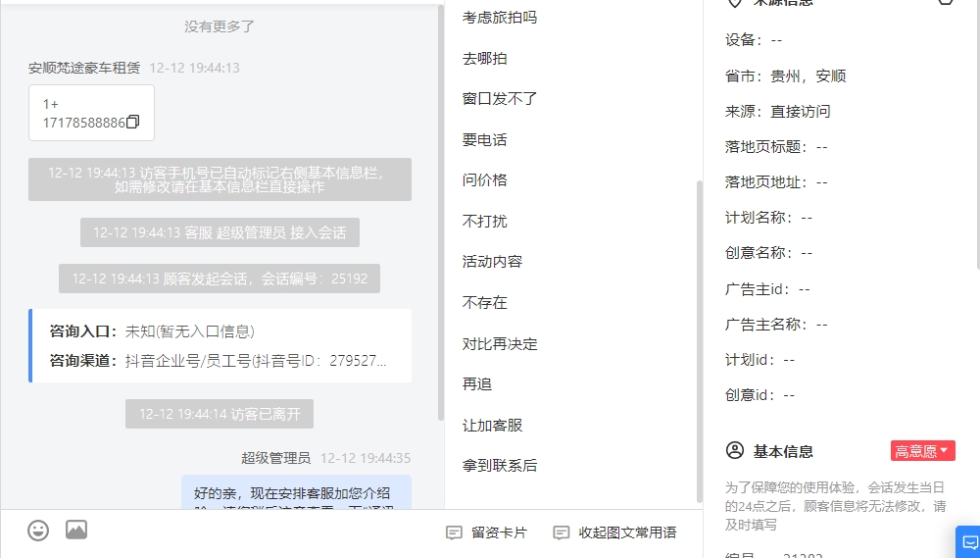Click the floating chat support icon

[x=969, y=541]
